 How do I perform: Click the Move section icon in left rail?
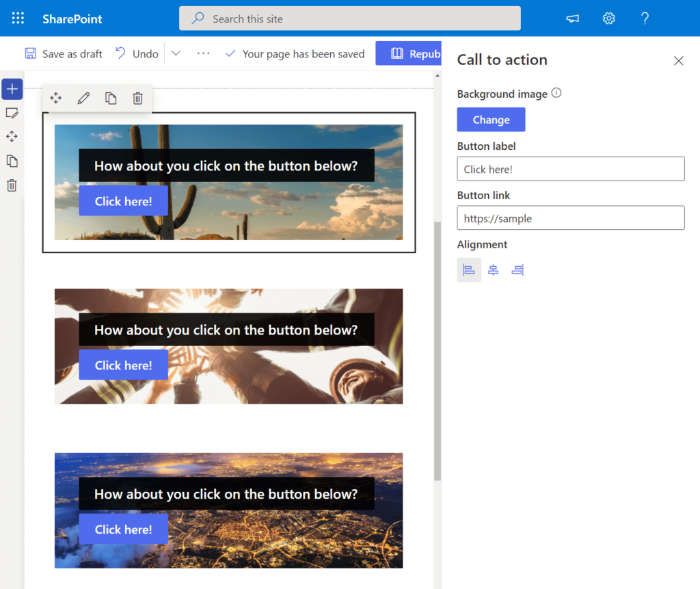[12, 136]
